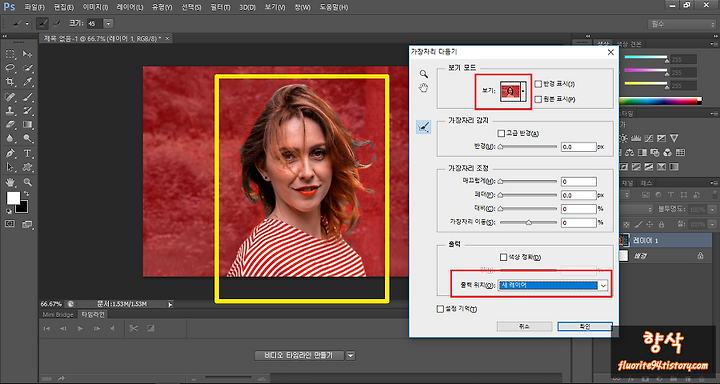The image size is (720, 384).
Task: Click the Zoom tool in Refine Edge dialog
Action: 423,74
